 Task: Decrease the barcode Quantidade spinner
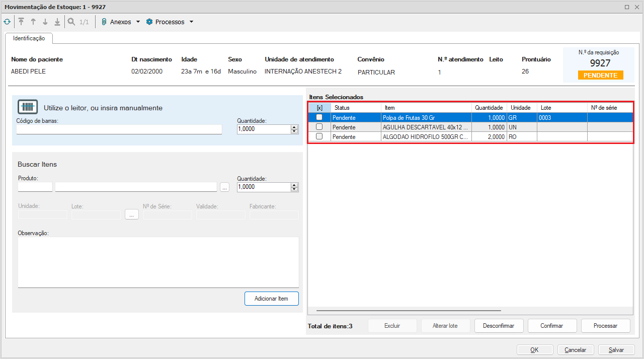coord(294,131)
